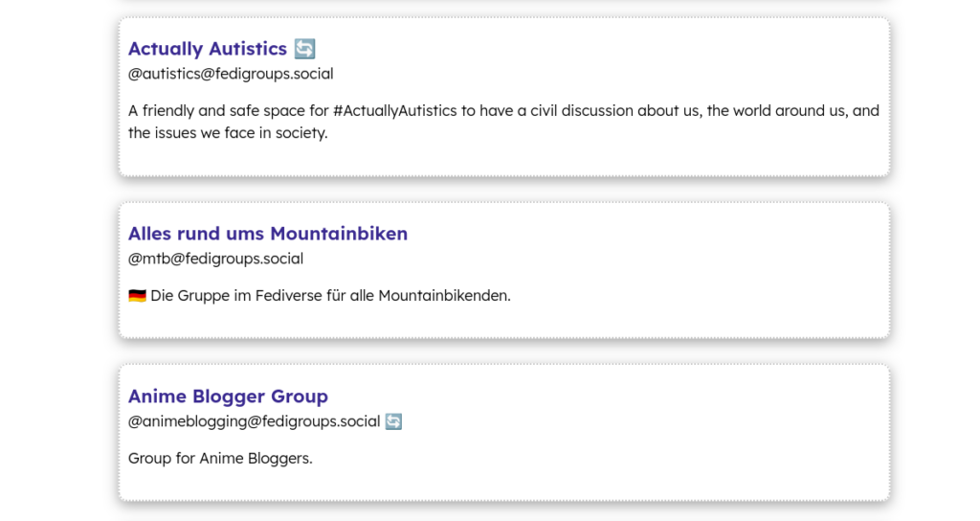This screenshot has width=980, height=521.
Task: Select the @mtb@fedigroups.social handle
Action: (215, 259)
